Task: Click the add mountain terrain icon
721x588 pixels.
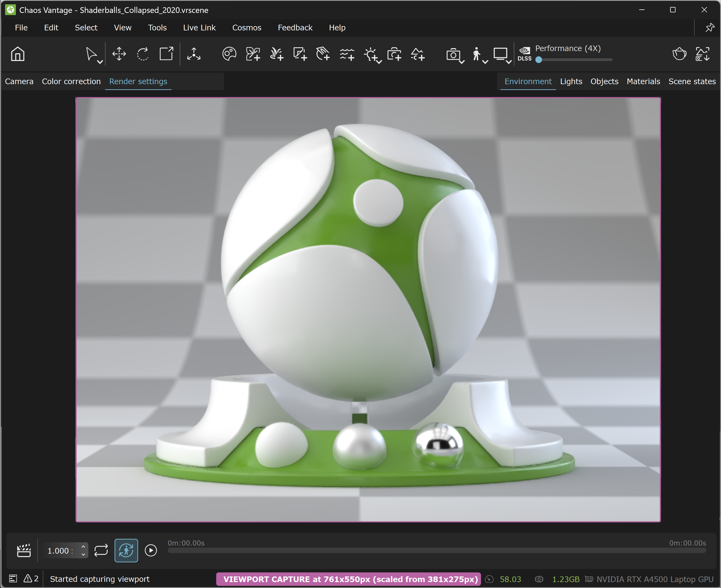Action: (418, 54)
